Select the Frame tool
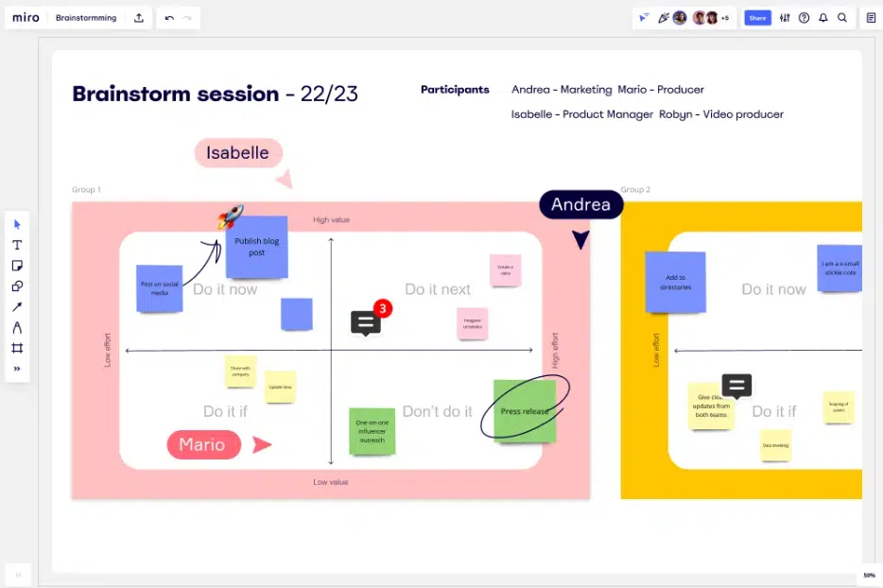883x588 pixels. tap(17, 348)
